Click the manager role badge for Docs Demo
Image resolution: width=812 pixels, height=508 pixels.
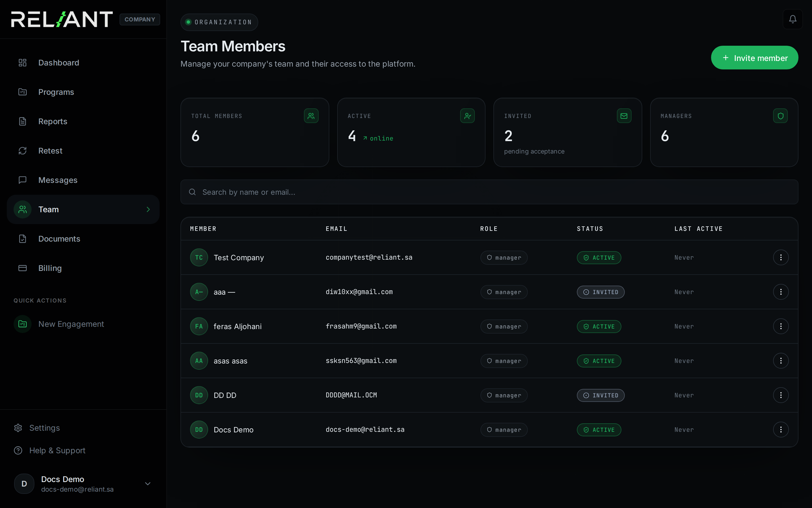[x=504, y=430]
